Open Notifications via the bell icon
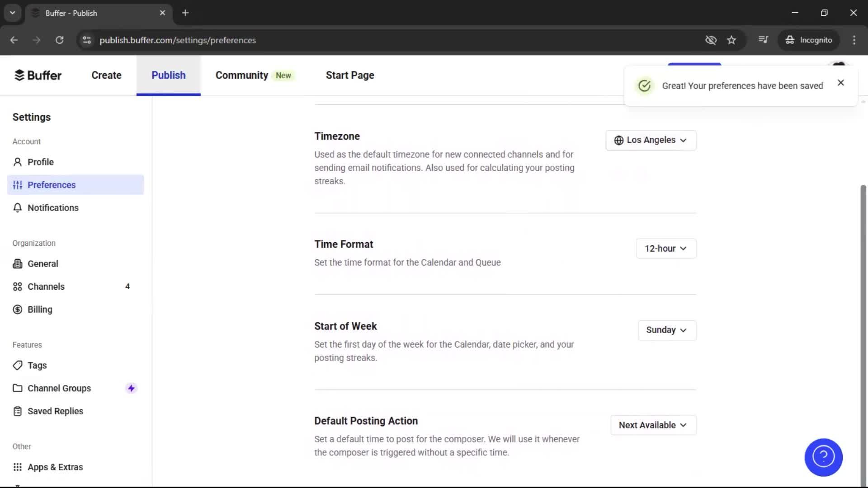Image resolution: width=868 pixels, height=488 pixels. click(x=17, y=208)
